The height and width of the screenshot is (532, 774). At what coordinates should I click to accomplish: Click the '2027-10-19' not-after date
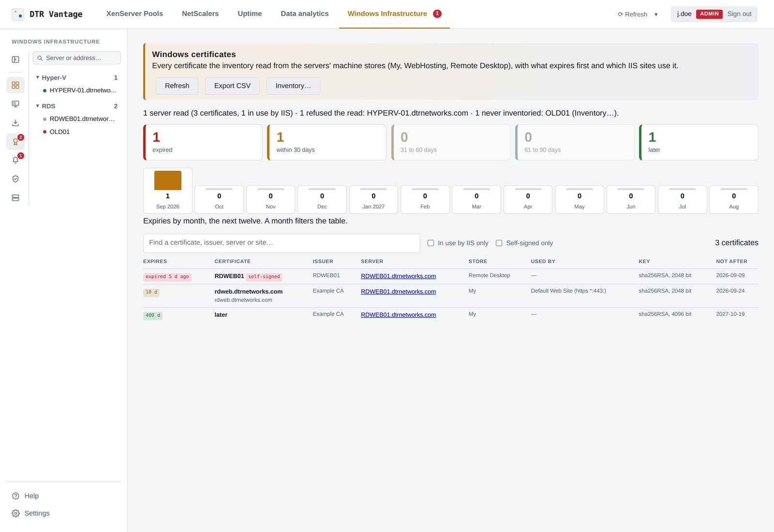[x=730, y=314]
